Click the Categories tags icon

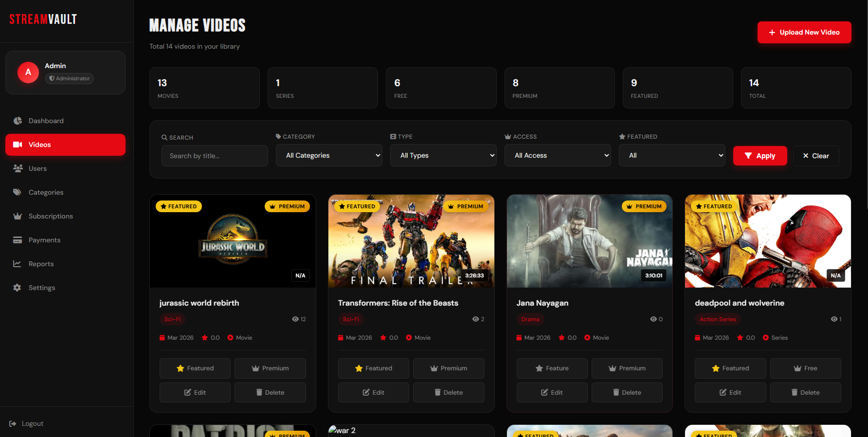(x=18, y=192)
